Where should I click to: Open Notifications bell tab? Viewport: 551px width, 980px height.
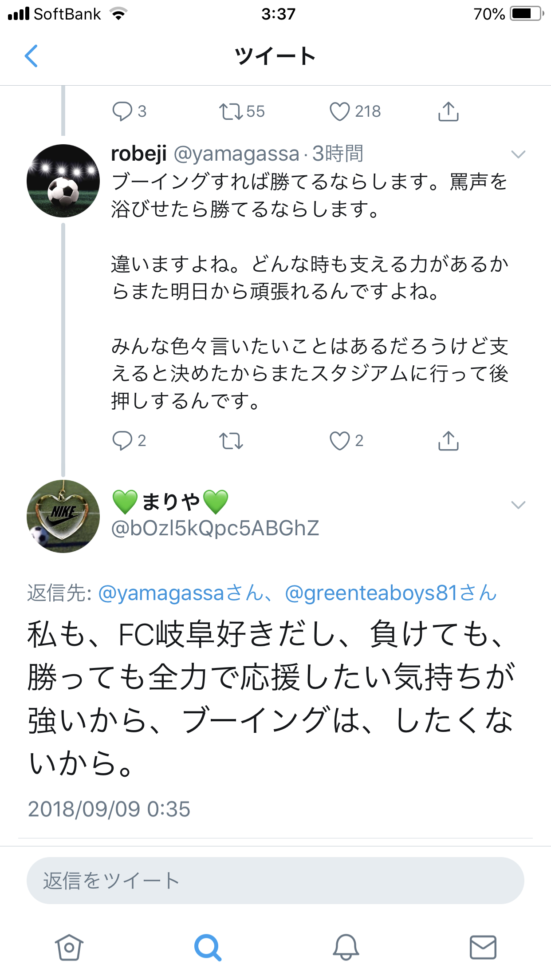pyautogui.click(x=346, y=947)
